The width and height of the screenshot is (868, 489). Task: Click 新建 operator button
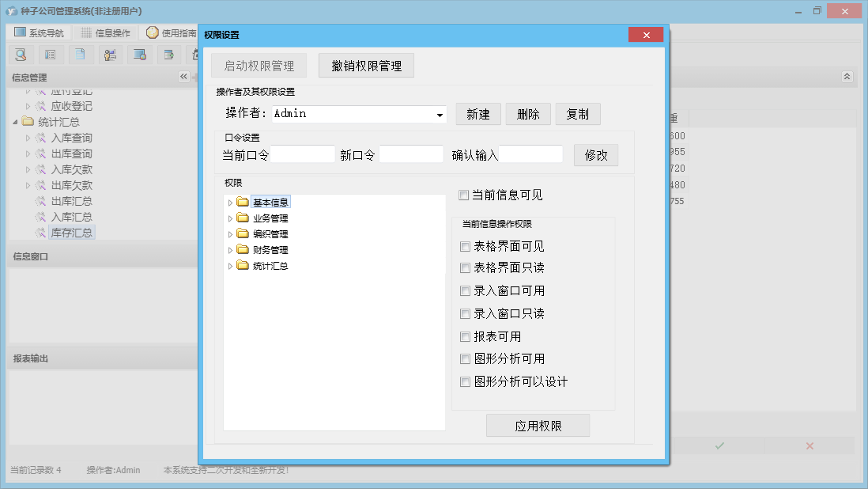[478, 114]
